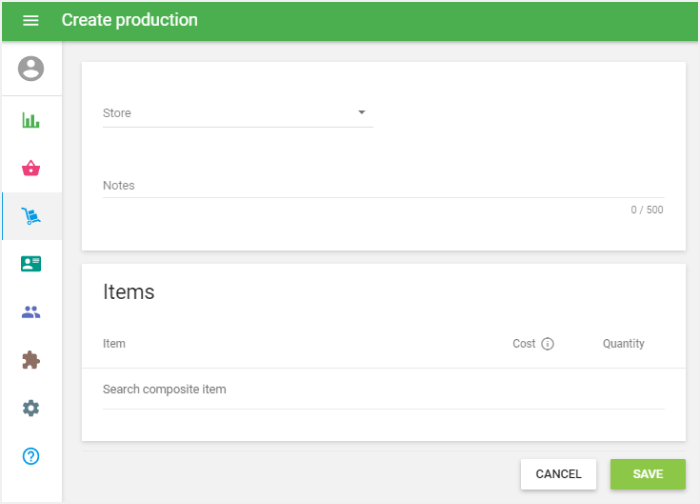Expand the Store dropdown

[238, 113]
